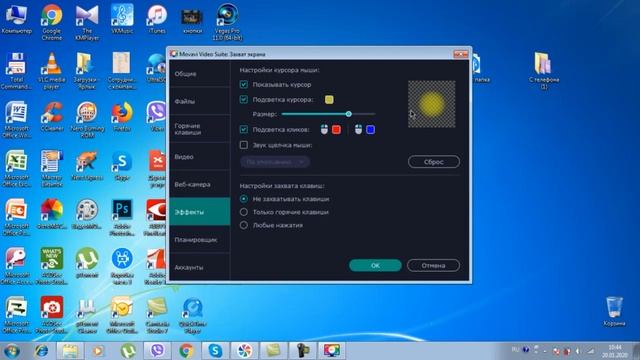Select the Total Commander desktop shortcut
The image size is (640, 360).
[x=16, y=71]
